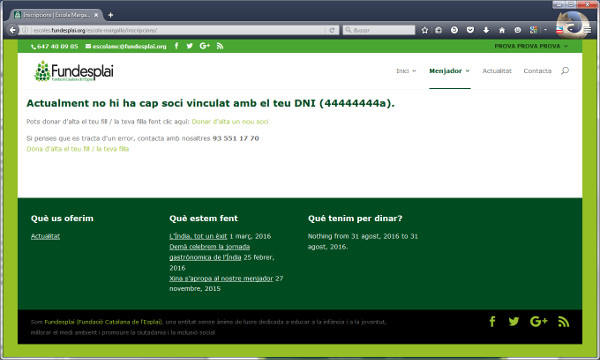Open a new browser tab
Viewport: 600px width, 360px height.
tap(111, 15)
